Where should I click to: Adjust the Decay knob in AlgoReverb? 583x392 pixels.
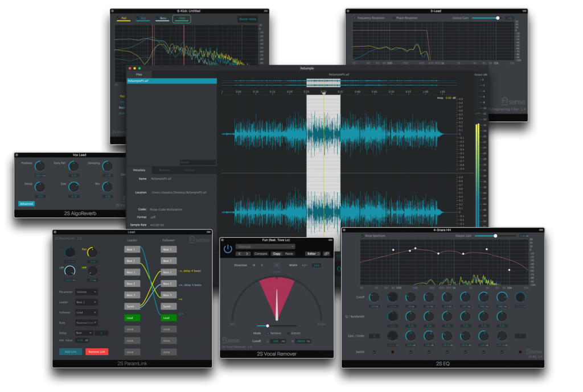40,187
